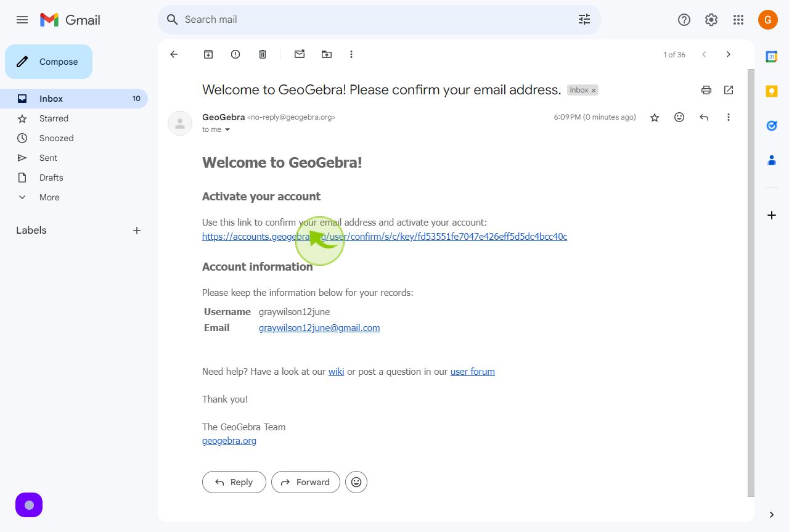This screenshot has height=532, width=789.
Task: Open toolbar more options menu
Action: click(351, 54)
